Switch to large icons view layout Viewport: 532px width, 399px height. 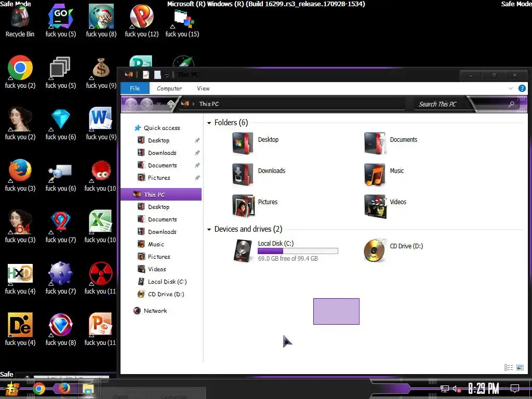[x=520, y=367]
